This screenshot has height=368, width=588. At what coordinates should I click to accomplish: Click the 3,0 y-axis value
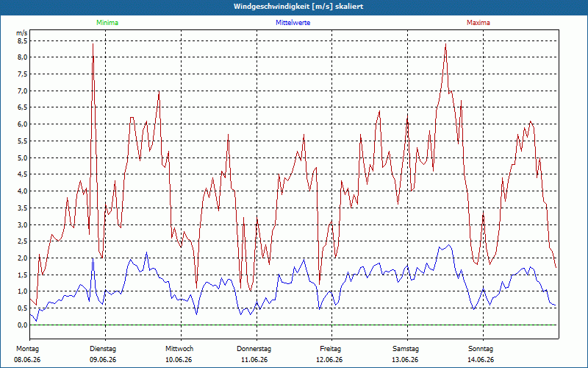tap(23, 224)
